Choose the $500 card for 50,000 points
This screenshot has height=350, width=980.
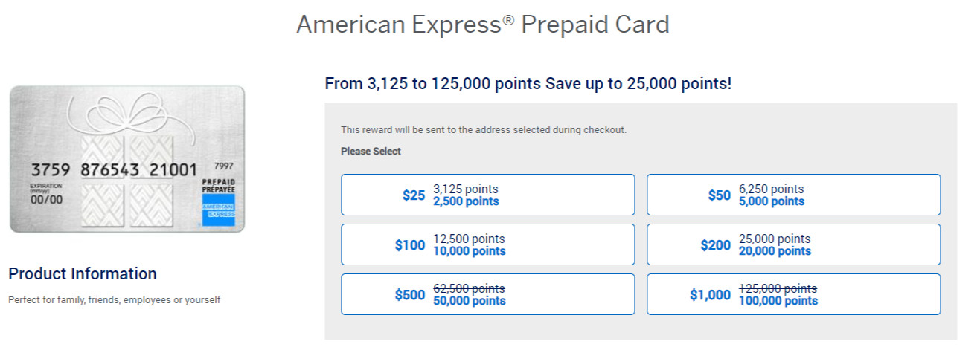coord(487,294)
